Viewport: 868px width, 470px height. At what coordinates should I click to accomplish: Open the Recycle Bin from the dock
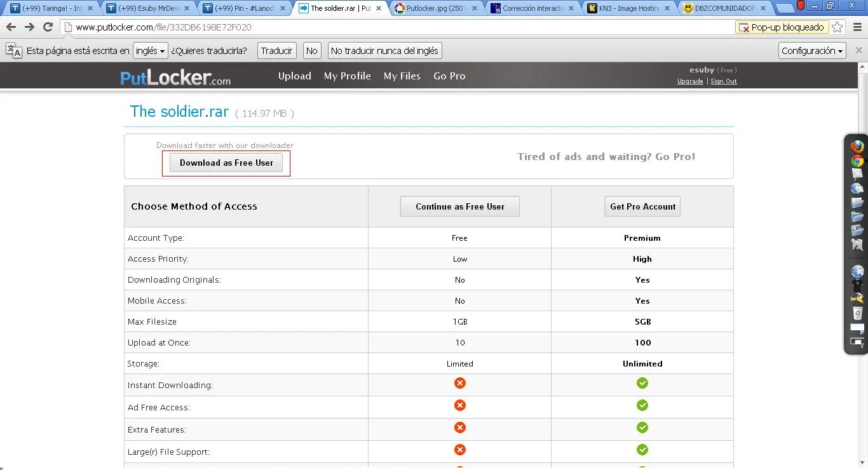(857, 313)
